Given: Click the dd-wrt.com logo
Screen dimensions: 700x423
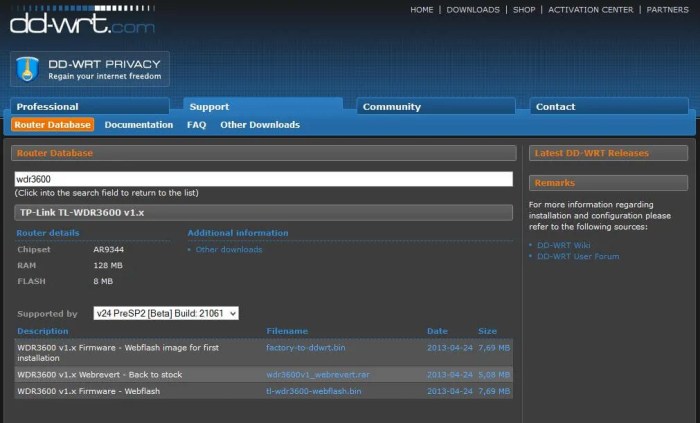Looking at the screenshot, I should click(83, 20).
